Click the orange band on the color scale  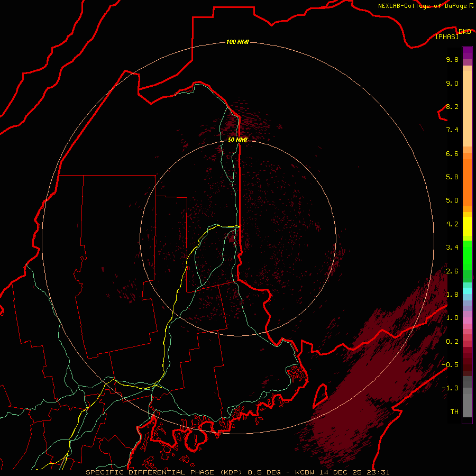pyautogui.click(x=467, y=183)
